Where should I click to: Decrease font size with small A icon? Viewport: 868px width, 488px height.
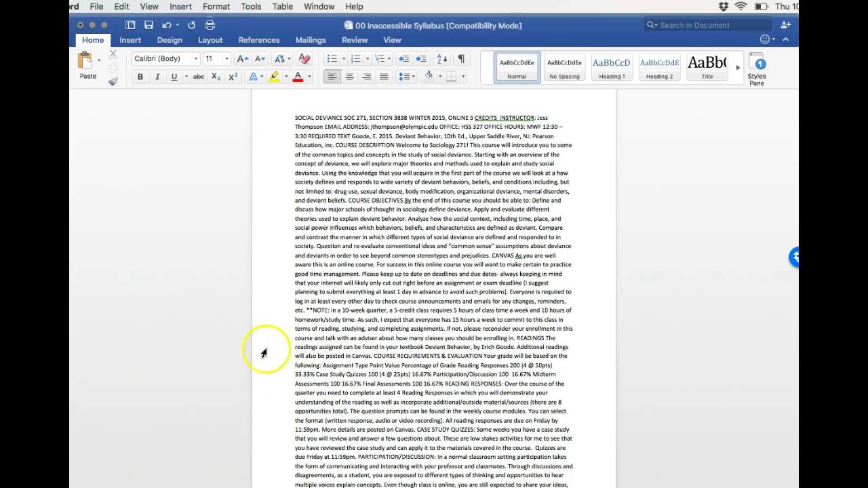260,59
